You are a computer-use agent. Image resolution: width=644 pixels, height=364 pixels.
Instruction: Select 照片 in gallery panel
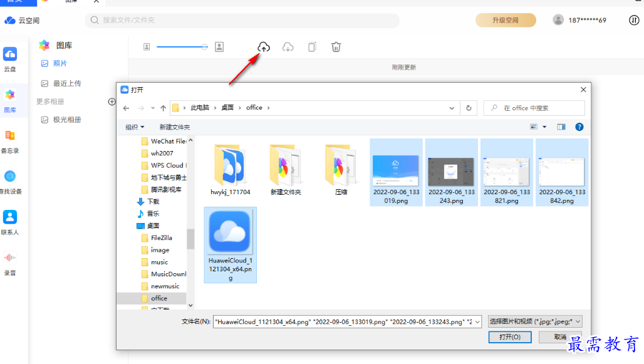[54, 63]
